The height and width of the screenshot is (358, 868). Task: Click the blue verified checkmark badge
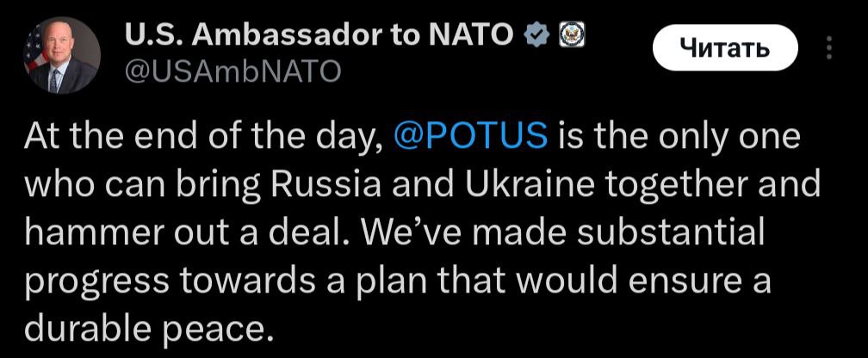[x=536, y=35]
